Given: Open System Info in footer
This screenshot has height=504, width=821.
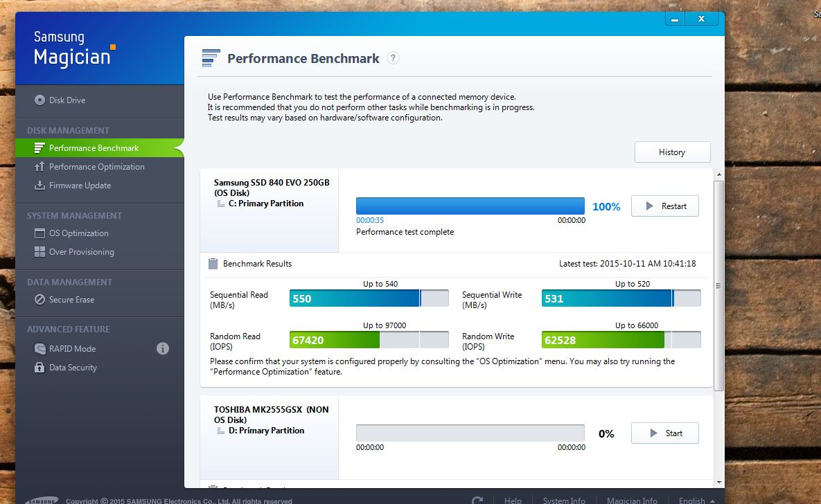Looking at the screenshot, I should pos(564,501).
